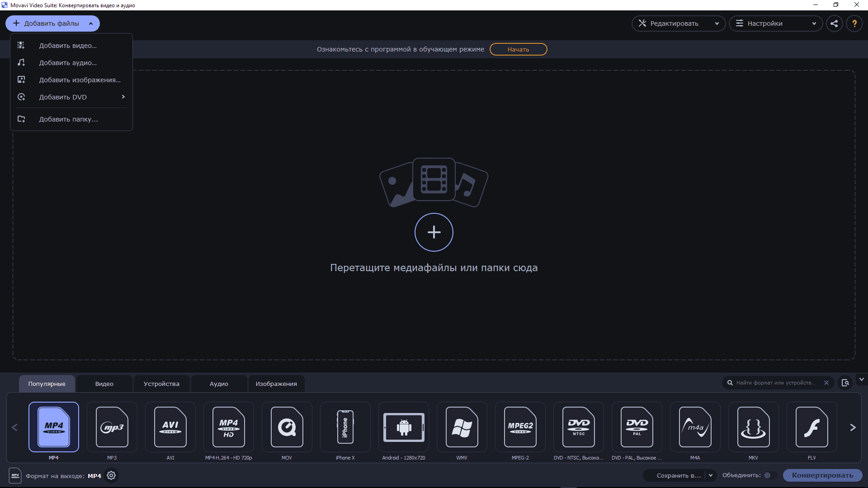The image size is (868, 488).
Task: Open output format settings gear
Action: (x=111, y=475)
